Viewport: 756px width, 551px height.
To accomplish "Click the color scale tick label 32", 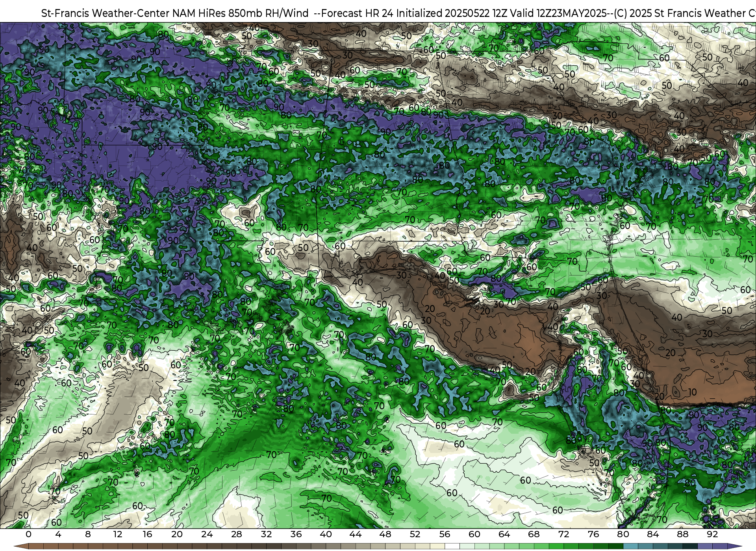I will click(x=266, y=534).
